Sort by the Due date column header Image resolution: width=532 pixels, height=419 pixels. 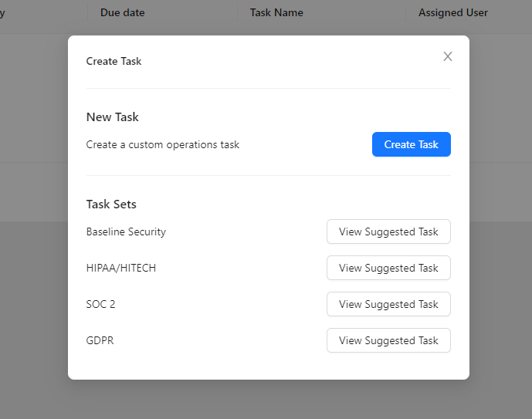(123, 12)
